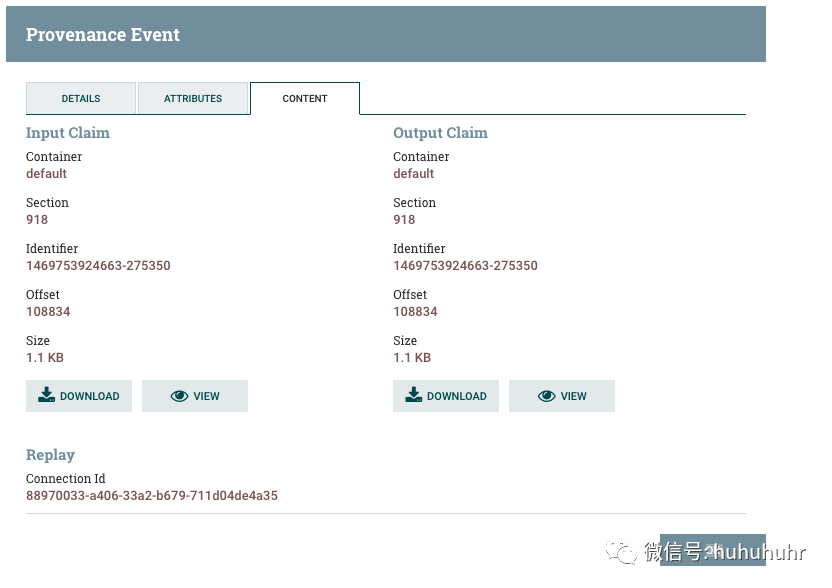The image size is (832, 588).
Task: View the Input Claim content
Action: pyautogui.click(x=195, y=396)
